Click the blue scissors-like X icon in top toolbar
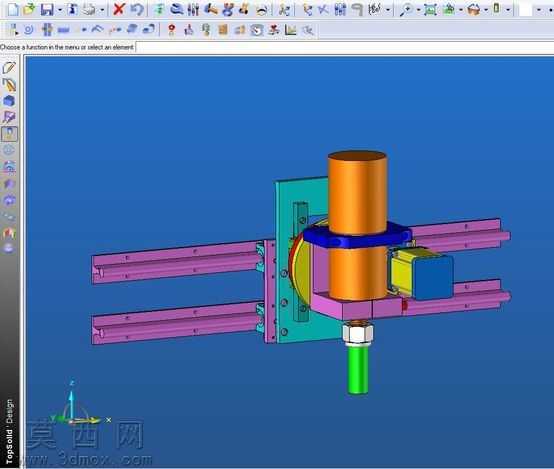The image size is (554, 469). coord(323,9)
